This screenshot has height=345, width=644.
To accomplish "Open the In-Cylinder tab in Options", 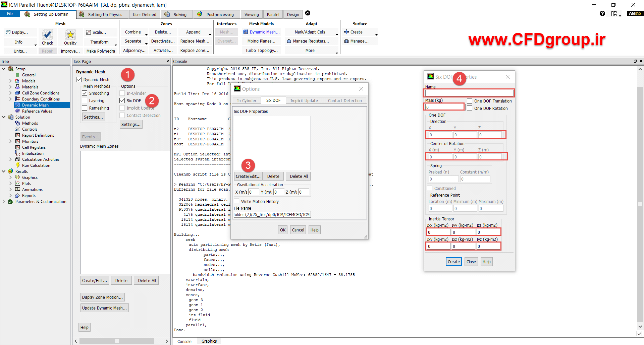I will point(247,100).
